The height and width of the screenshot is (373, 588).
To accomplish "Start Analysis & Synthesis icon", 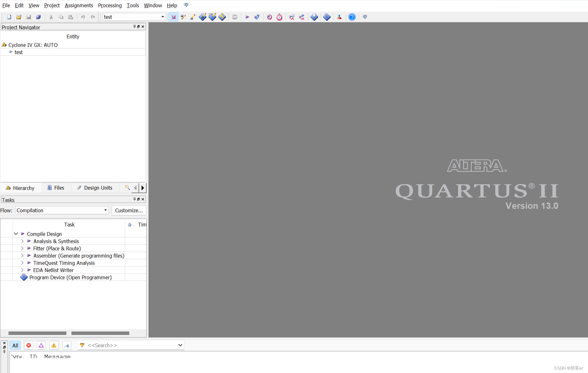I will click(x=257, y=17).
